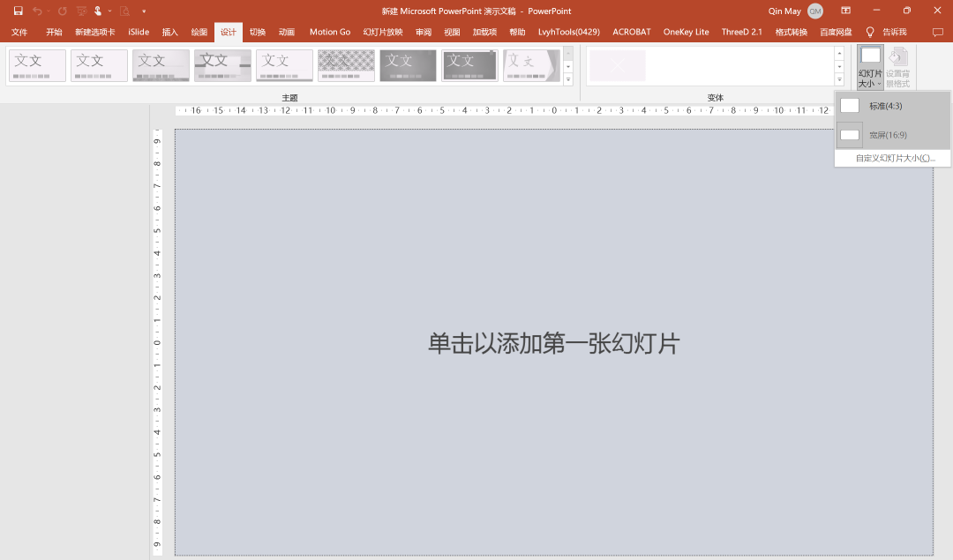This screenshot has width=953, height=560.
Task: Switch to the 审阅 tab
Action: tap(424, 33)
